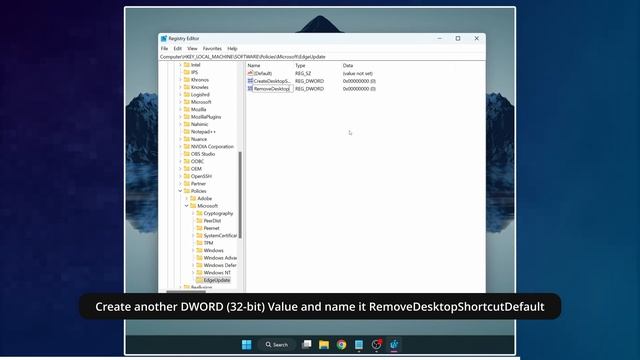Click the Peernet folder icon

point(200,228)
